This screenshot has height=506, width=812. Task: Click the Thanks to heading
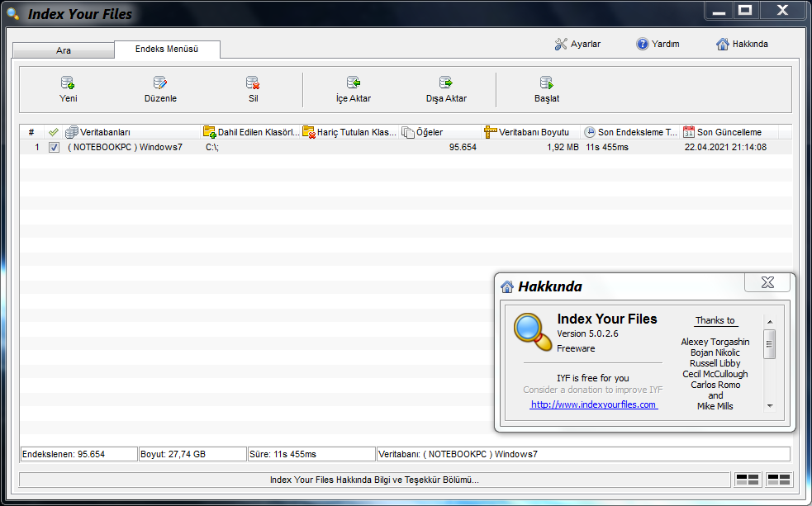pos(715,320)
